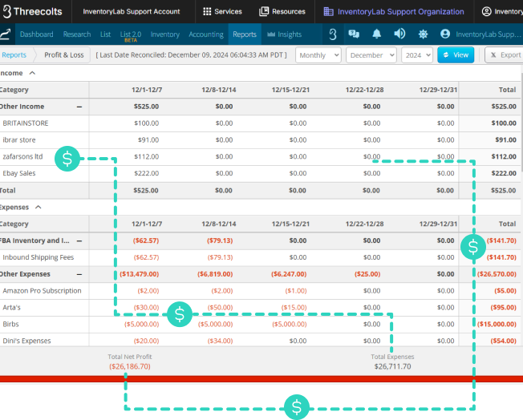
Task: Click the ($13,479.00) Other Expenses cell
Action: pos(140,274)
